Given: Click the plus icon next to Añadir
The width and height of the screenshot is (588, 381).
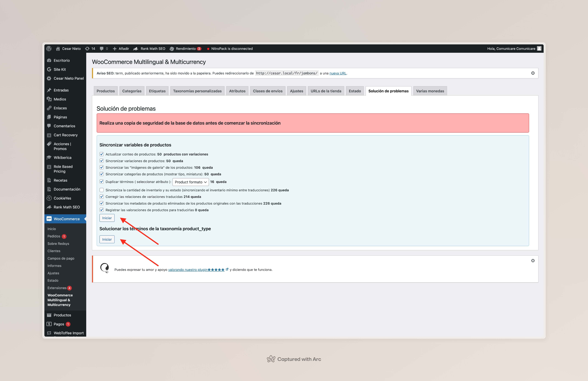Looking at the screenshot, I should click(x=115, y=49).
